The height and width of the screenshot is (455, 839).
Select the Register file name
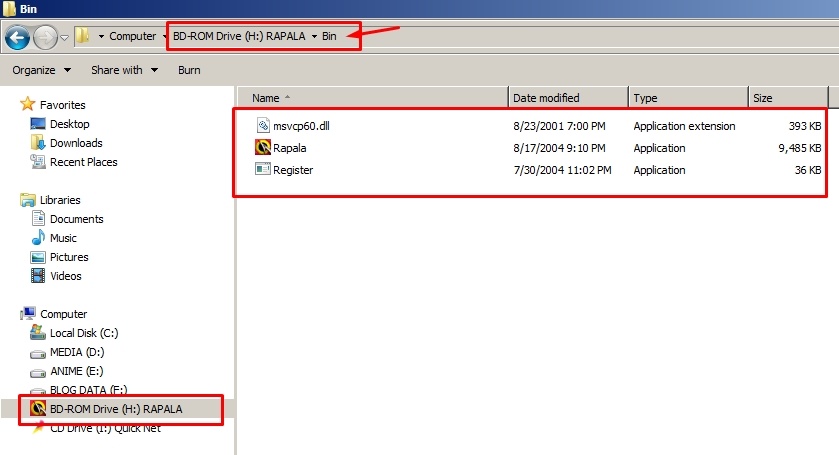click(293, 170)
